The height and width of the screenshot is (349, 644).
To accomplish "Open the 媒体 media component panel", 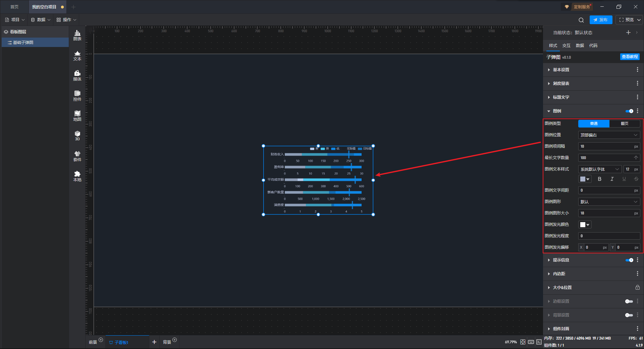I will (77, 76).
